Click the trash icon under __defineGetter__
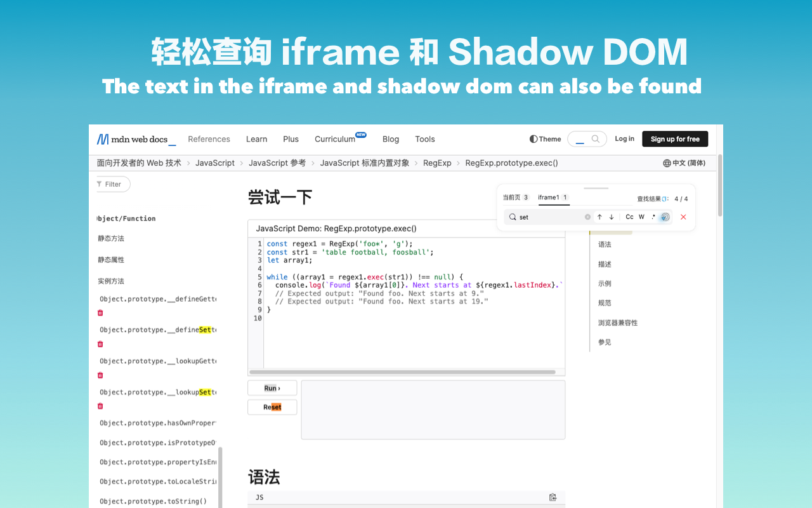The width and height of the screenshot is (812, 508). pyautogui.click(x=100, y=313)
